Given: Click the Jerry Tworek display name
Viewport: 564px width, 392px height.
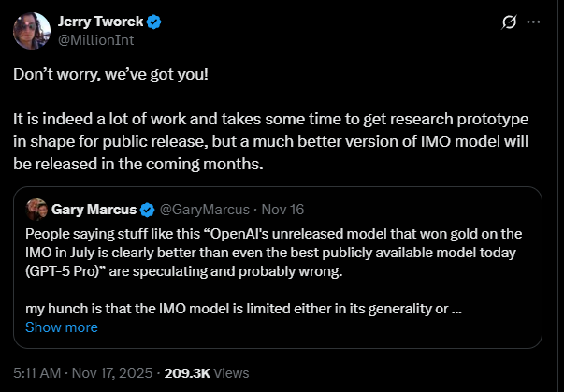Looking at the screenshot, I should coord(97,22).
